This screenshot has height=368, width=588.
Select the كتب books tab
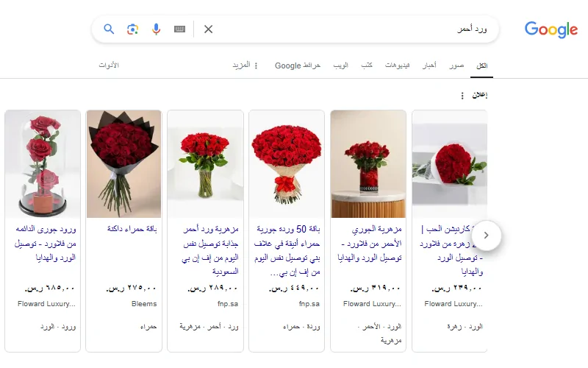click(x=367, y=66)
